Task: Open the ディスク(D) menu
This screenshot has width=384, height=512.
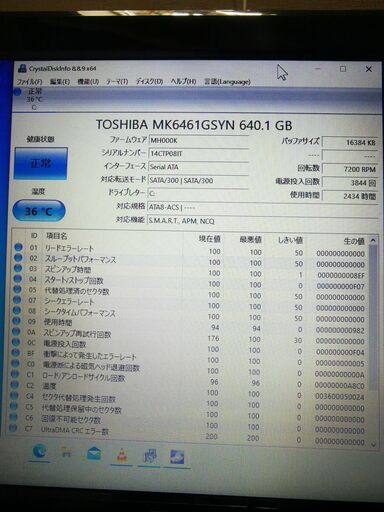Action: point(149,81)
